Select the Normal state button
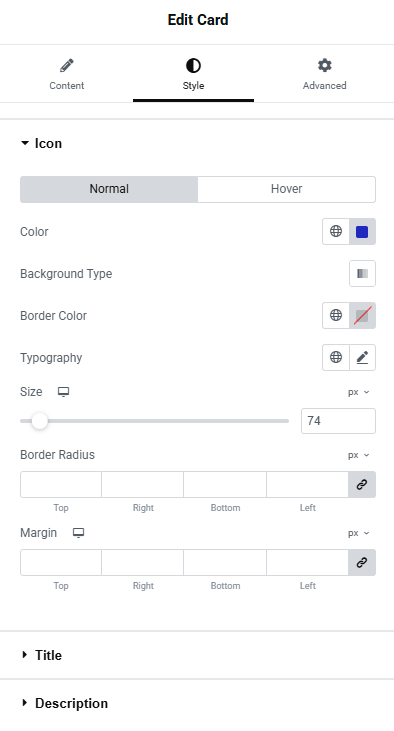This screenshot has width=394, height=731. [109, 189]
